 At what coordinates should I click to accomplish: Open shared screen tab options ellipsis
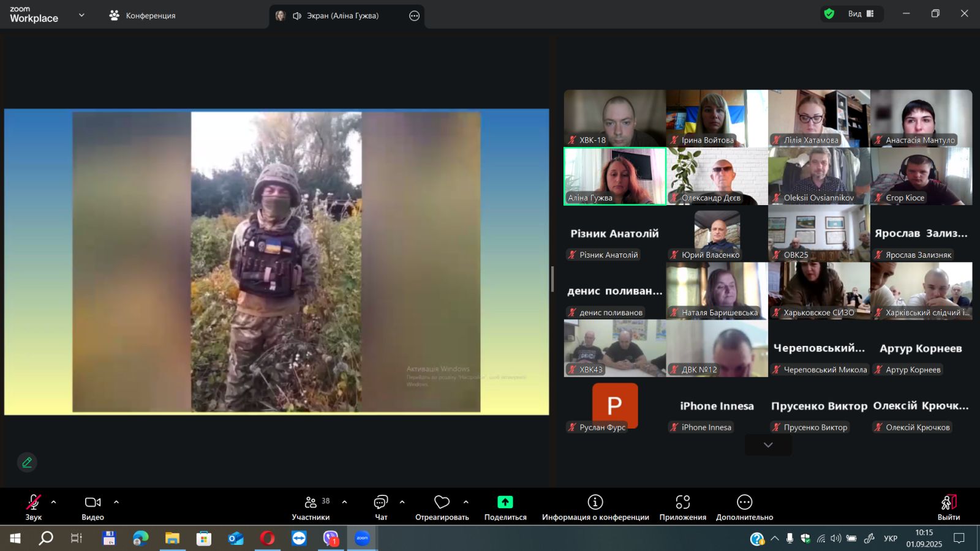[x=414, y=16]
